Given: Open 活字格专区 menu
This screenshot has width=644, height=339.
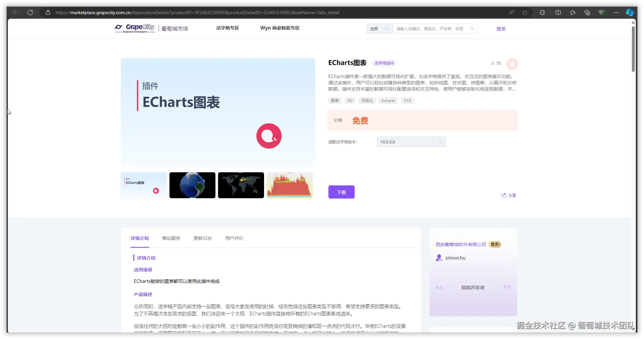Looking at the screenshot, I should [228, 28].
